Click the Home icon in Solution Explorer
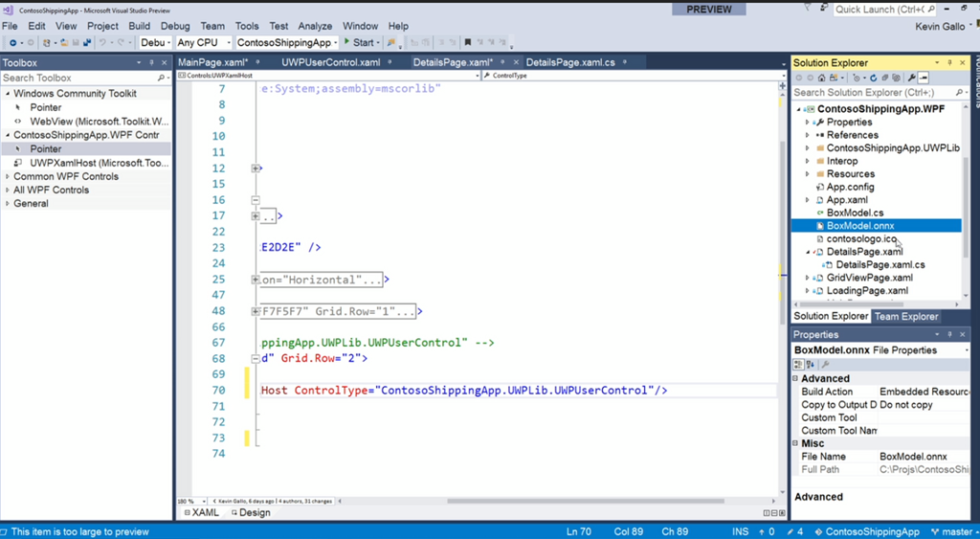The image size is (980, 539). point(822,78)
